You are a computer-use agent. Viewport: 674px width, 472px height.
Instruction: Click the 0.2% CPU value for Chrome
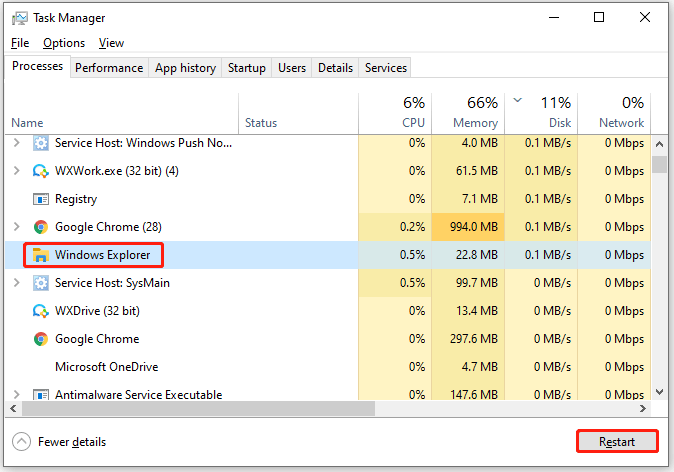412,227
